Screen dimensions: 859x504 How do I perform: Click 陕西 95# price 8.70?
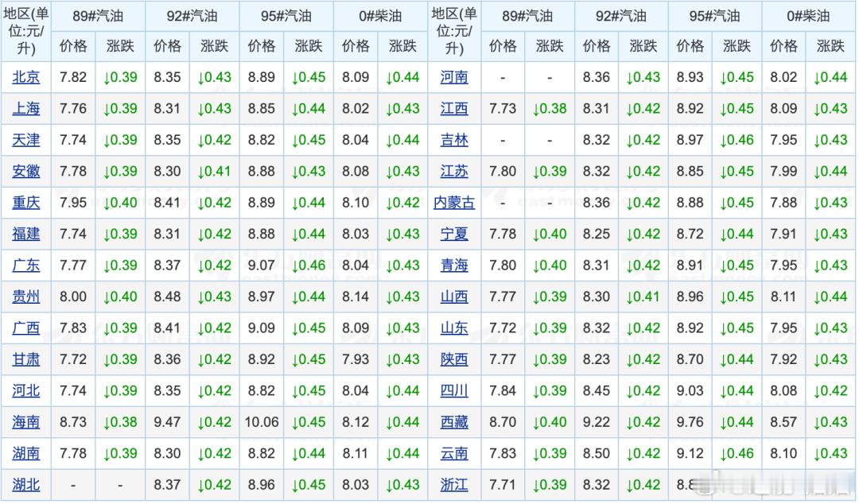[x=690, y=359]
